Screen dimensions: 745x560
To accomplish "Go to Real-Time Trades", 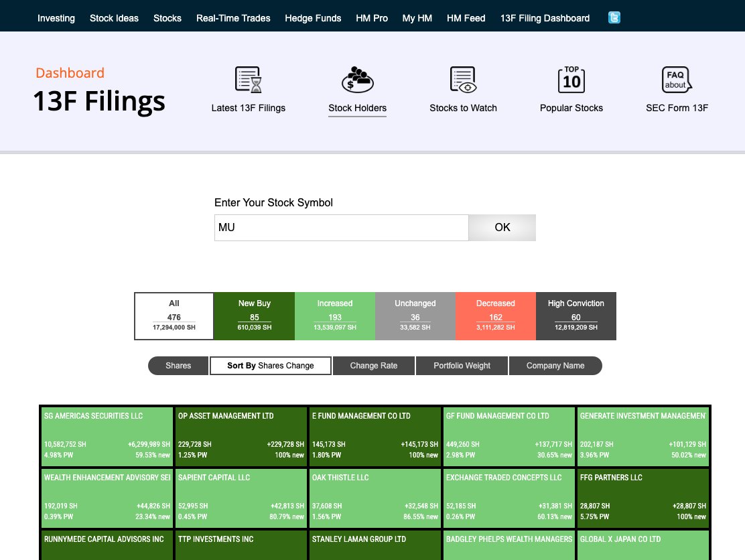I will coord(233,18).
